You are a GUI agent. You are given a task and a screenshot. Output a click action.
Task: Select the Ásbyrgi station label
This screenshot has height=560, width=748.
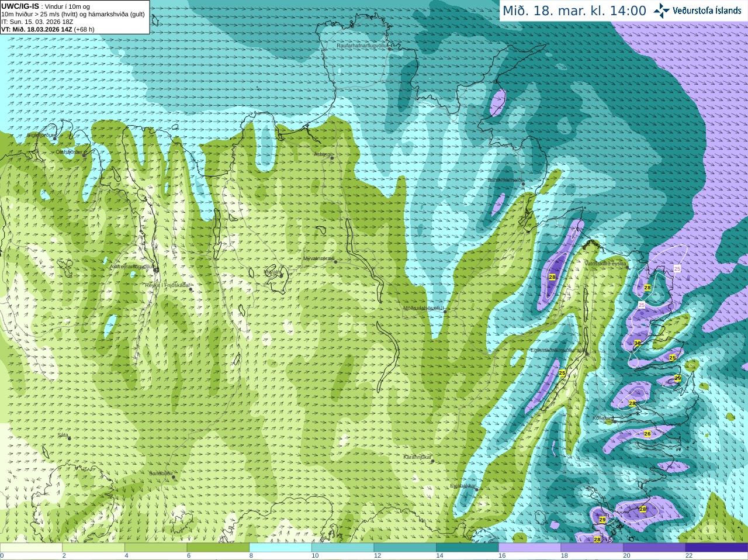(x=322, y=154)
